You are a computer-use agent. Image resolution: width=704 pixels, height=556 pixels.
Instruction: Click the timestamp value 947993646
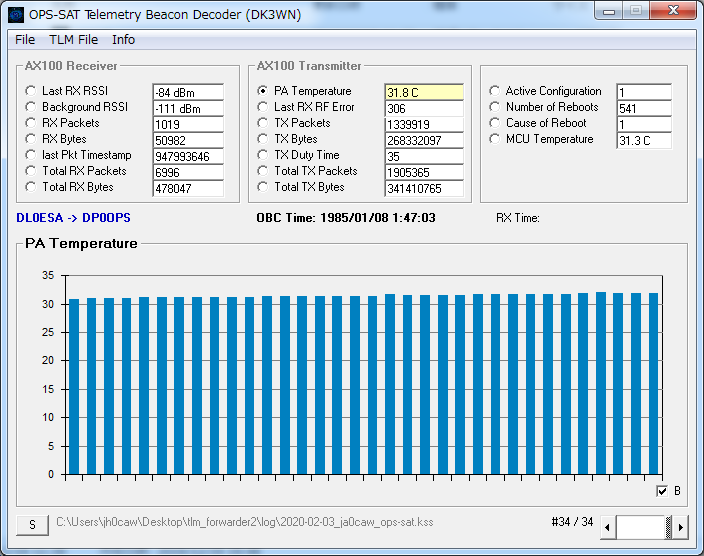point(188,156)
